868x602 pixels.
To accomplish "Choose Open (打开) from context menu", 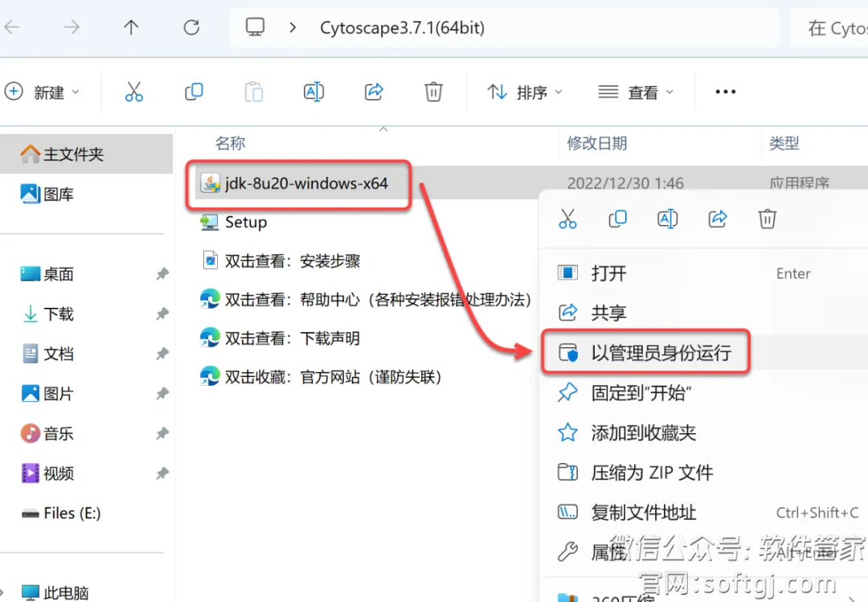I will 703,273.
